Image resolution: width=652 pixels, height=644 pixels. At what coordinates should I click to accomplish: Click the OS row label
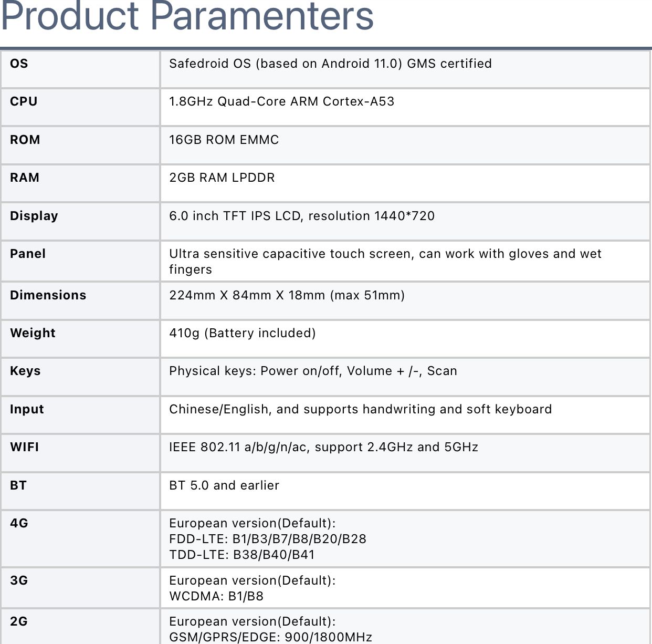tap(19, 64)
